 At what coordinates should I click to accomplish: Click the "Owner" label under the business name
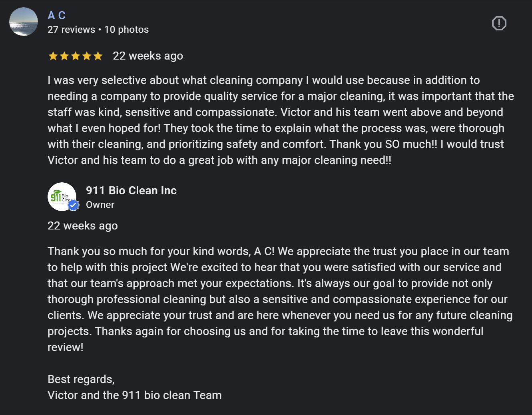[x=100, y=205]
